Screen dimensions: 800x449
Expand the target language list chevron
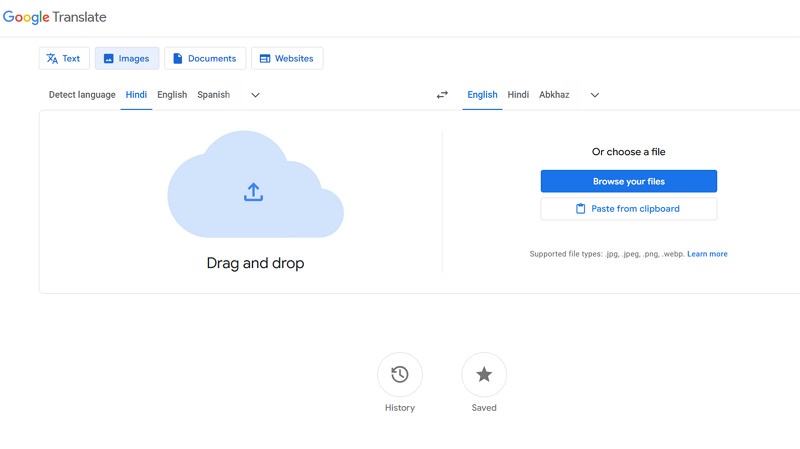click(595, 95)
